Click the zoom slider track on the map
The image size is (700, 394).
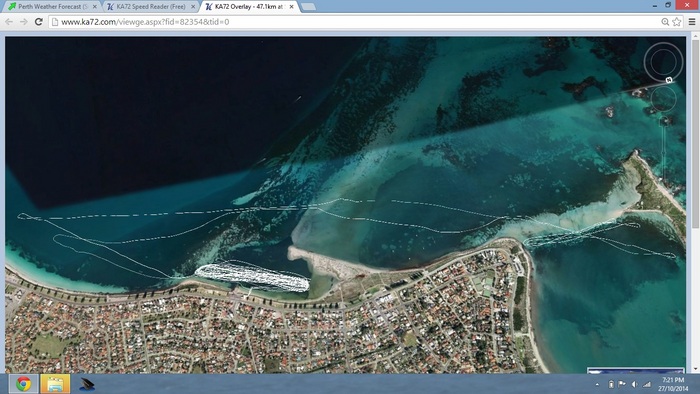pos(664,149)
